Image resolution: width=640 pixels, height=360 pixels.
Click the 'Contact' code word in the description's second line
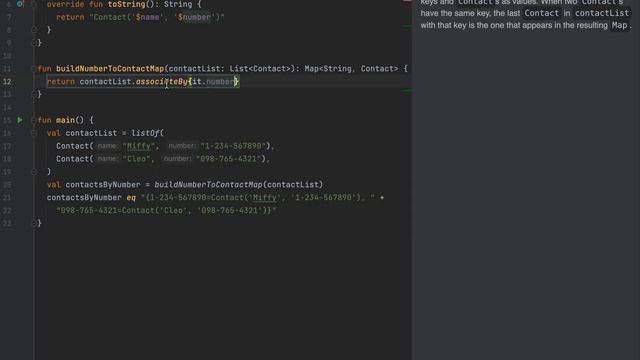point(541,13)
